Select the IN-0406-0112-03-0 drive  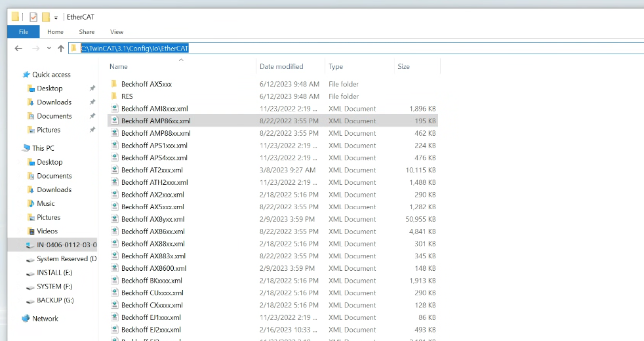(61, 245)
